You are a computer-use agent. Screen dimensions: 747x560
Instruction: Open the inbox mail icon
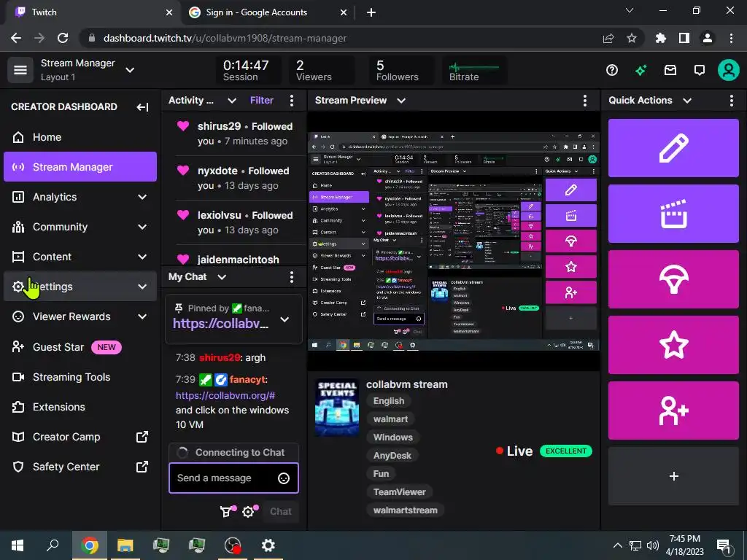(x=670, y=71)
